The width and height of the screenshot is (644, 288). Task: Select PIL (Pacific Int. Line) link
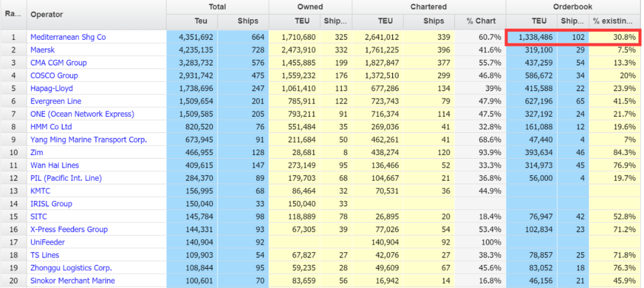tap(66, 178)
